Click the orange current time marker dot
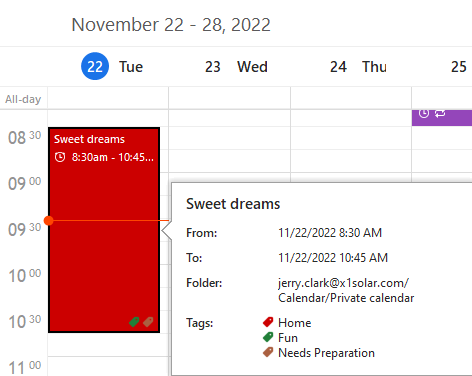Viewport: 472px width, 376px height. [49, 220]
